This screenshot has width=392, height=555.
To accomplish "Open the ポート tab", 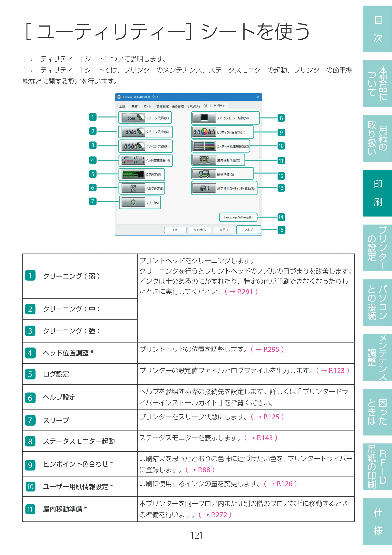I will (147, 106).
